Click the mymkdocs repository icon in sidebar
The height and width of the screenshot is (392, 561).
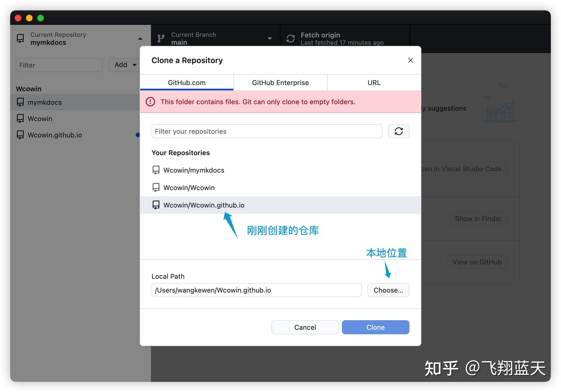pos(20,102)
